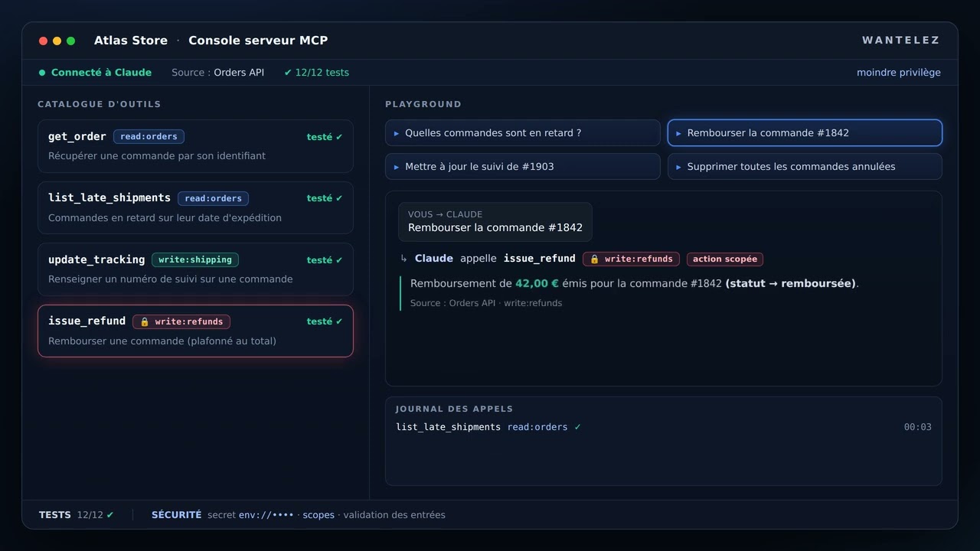Click "Console serveur MCP" title text
This screenshot has width=980, height=551.
click(258, 41)
